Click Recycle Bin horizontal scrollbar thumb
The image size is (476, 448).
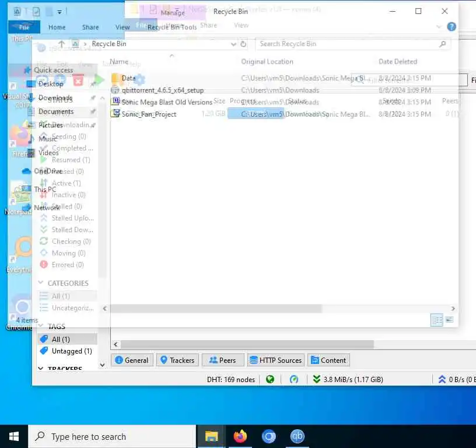coord(215,309)
